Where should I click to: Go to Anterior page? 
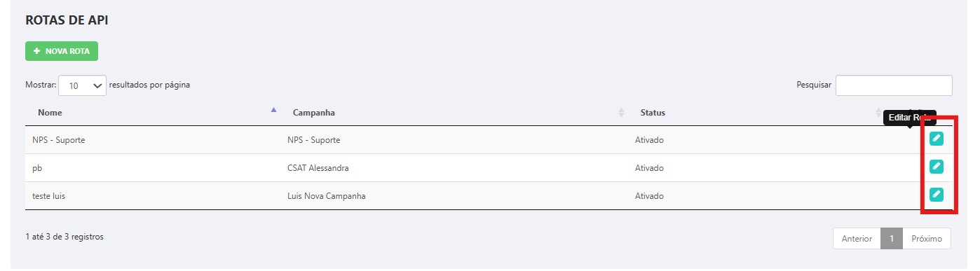point(857,239)
